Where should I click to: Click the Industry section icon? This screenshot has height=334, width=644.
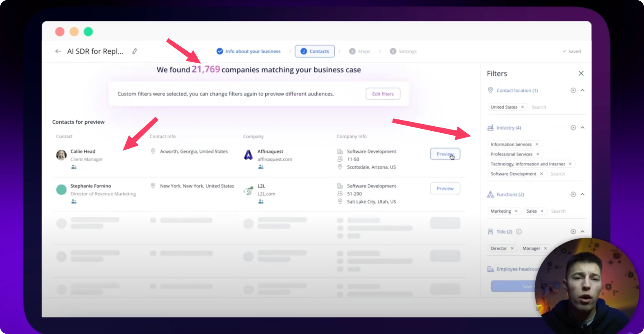click(x=490, y=127)
